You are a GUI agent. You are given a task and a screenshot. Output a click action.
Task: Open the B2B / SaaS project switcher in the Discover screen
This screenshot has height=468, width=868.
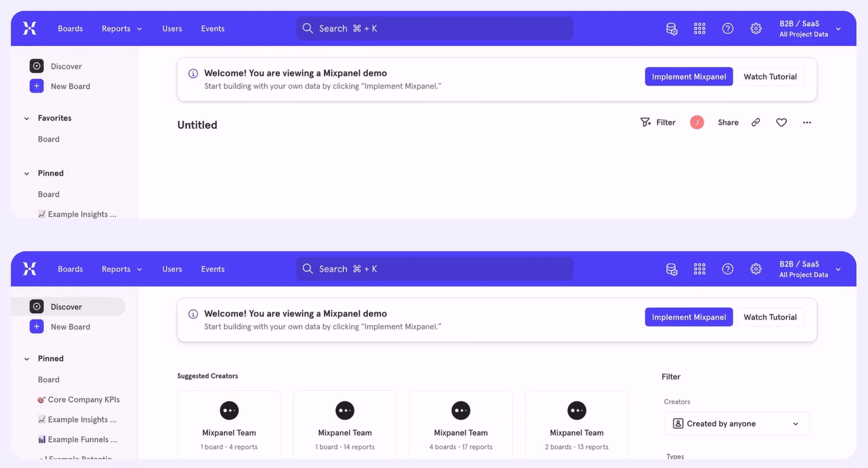point(810,269)
